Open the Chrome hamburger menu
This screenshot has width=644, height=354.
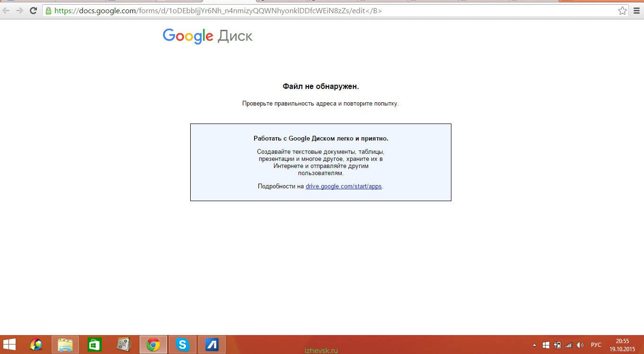[636, 10]
